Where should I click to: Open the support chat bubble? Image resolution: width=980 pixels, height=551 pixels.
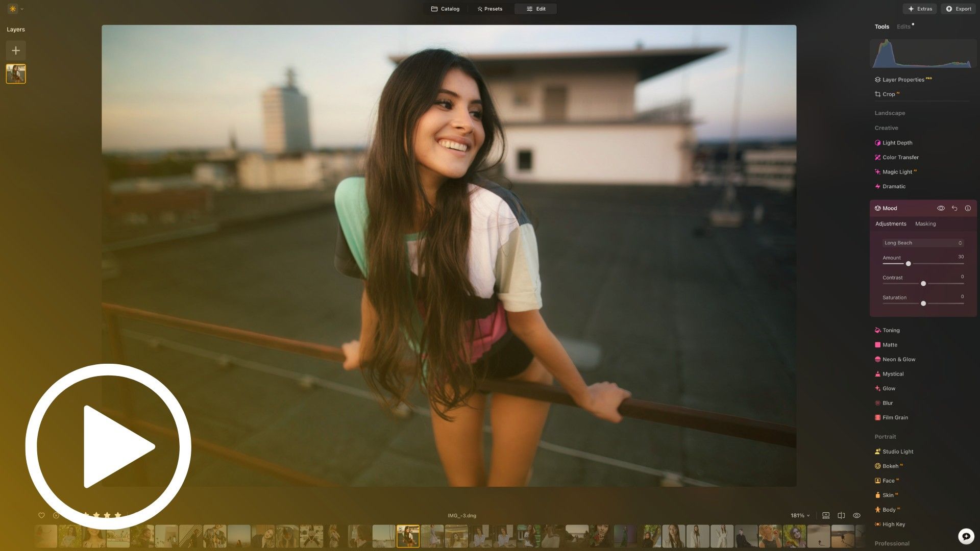click(x=966, y=536)
